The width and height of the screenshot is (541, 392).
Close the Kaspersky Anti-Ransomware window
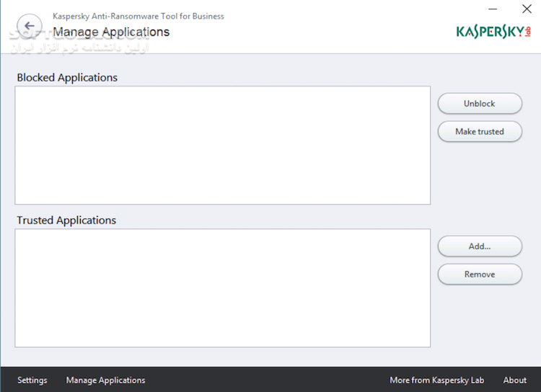click(x=527, y=9)
